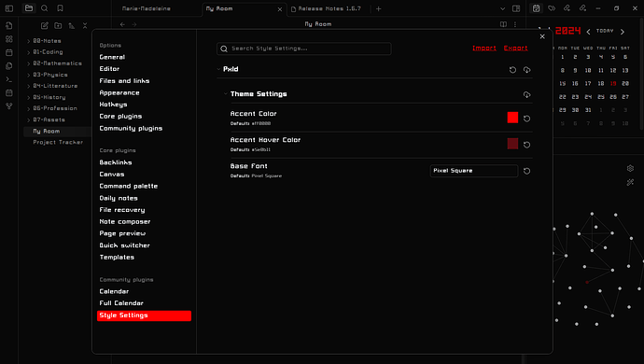Navigate back with the left arrow

point(122,24)
